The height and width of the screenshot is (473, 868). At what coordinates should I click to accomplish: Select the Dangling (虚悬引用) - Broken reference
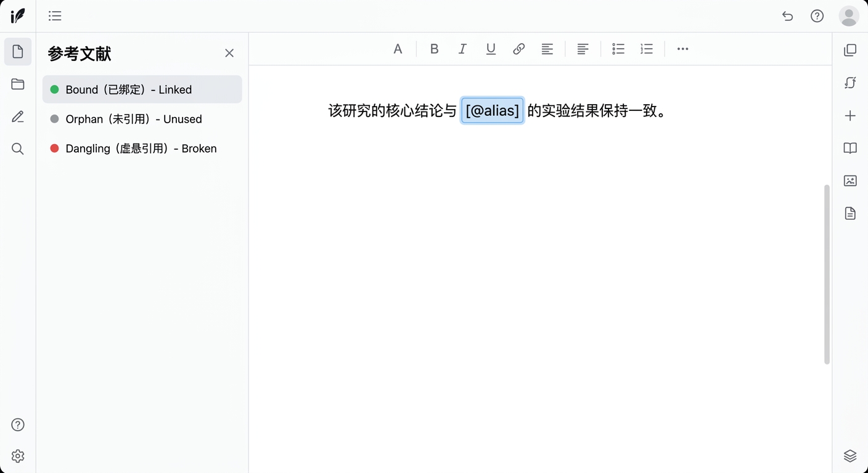(x=142, y=148)
